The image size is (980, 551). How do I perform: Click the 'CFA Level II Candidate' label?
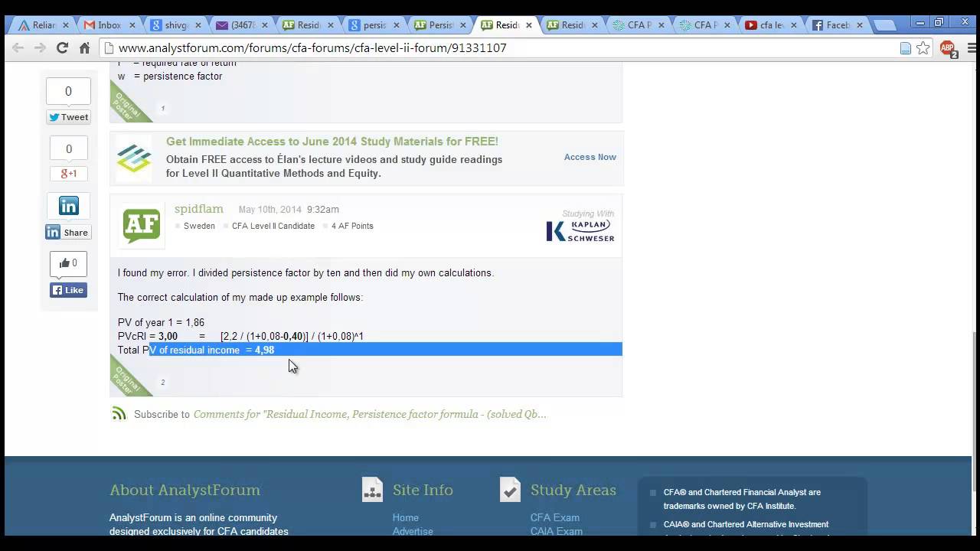(x=273, y=227)
